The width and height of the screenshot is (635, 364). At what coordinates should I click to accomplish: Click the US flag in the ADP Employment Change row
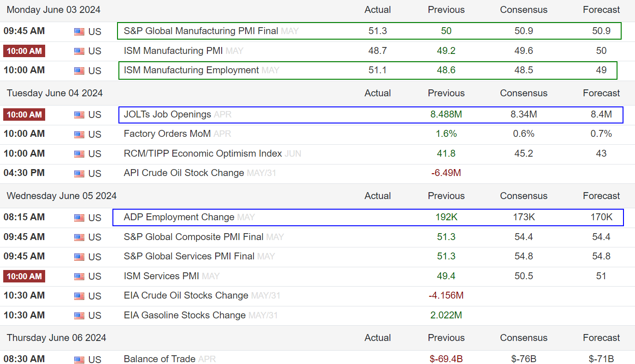tap(79, 218)
